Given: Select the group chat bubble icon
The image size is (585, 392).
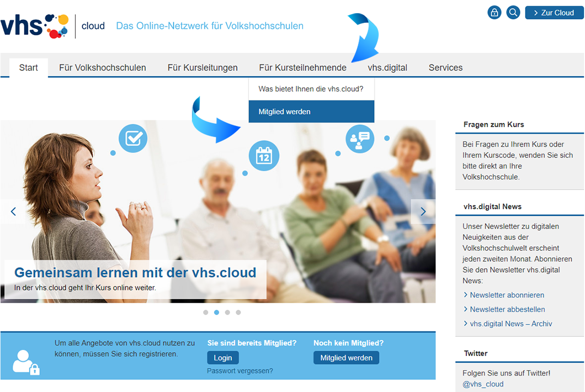Looking at the screenshot, I should (x=360, y=138).
